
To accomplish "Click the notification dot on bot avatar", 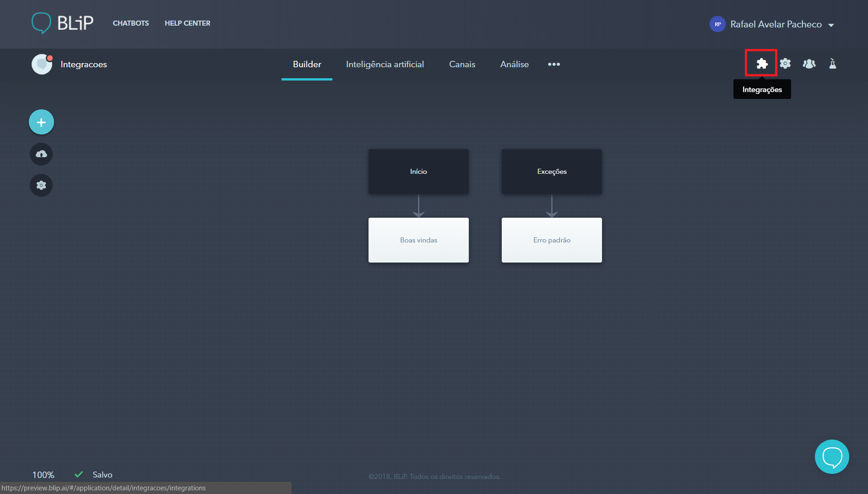I will [x=49, y=58].
